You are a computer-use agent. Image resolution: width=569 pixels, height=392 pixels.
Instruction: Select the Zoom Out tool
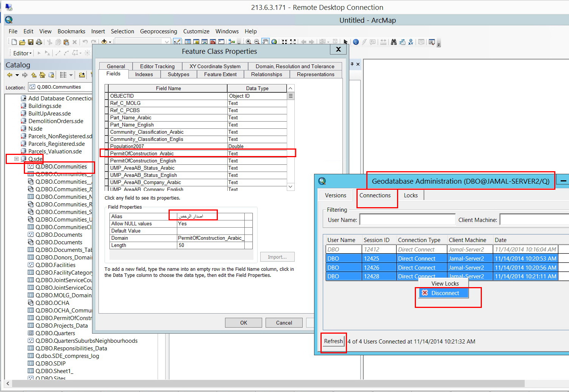(257, 42)
